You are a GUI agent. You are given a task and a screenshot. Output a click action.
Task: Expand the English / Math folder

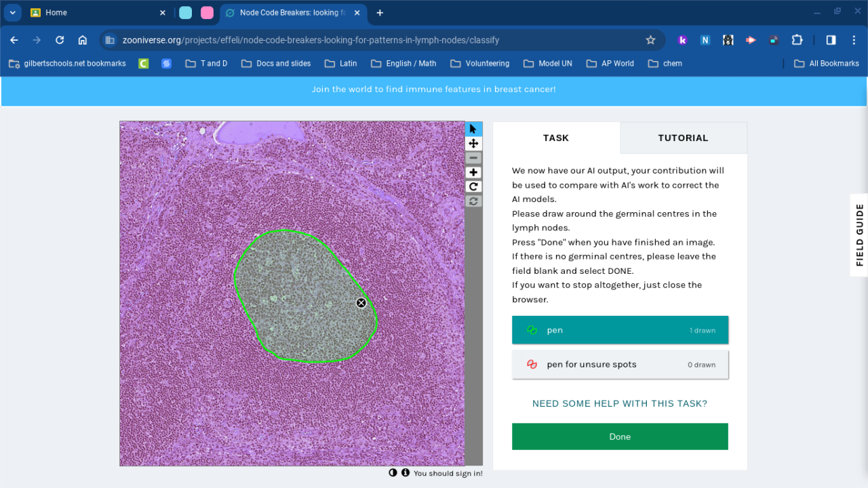(403, 64)
